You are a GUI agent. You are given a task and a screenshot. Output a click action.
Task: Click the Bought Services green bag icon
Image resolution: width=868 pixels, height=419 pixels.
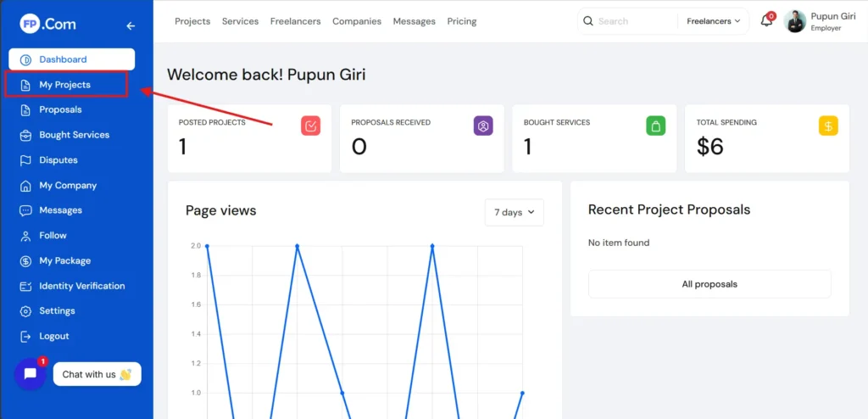[655, 126]
